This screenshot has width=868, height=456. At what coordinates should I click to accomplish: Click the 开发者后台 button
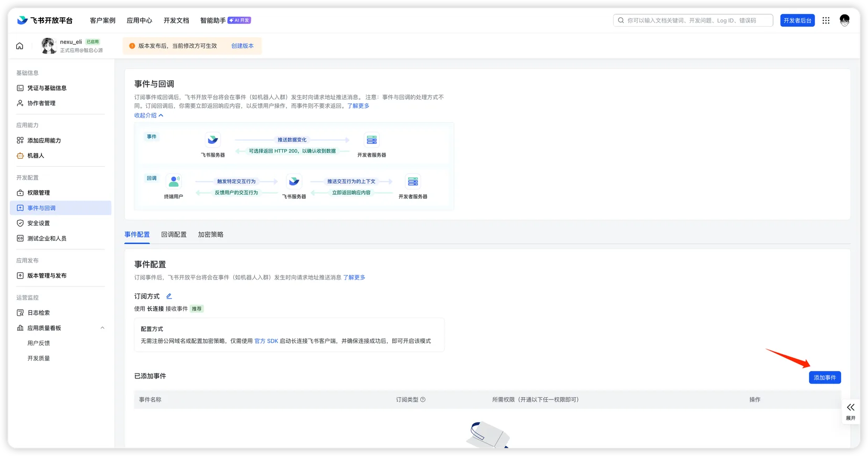tap(797, 20)
